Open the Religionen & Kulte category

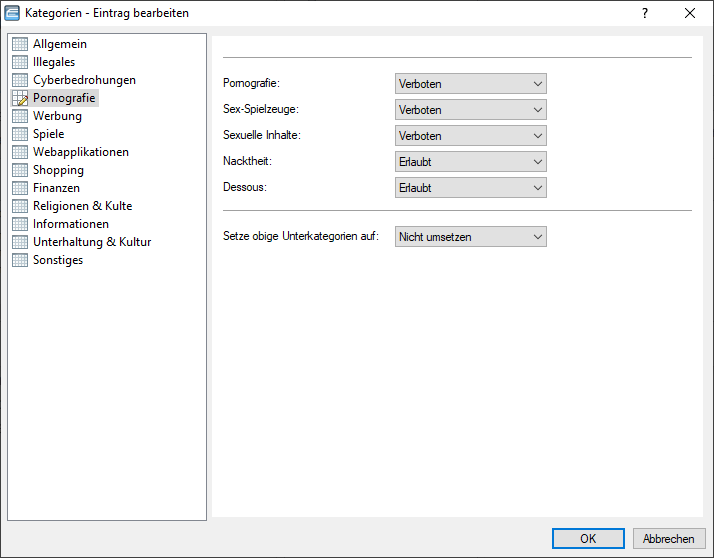click(82, 206)
